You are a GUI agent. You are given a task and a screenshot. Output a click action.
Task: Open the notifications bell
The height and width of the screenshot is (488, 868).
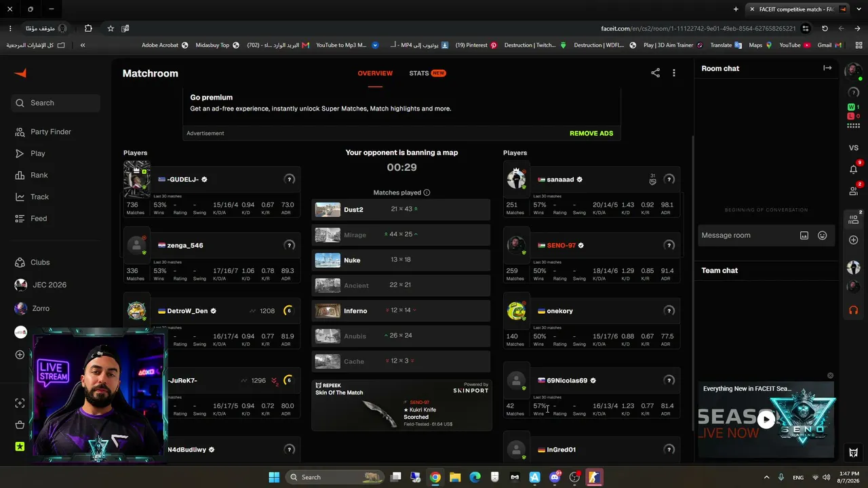(854, 169)
